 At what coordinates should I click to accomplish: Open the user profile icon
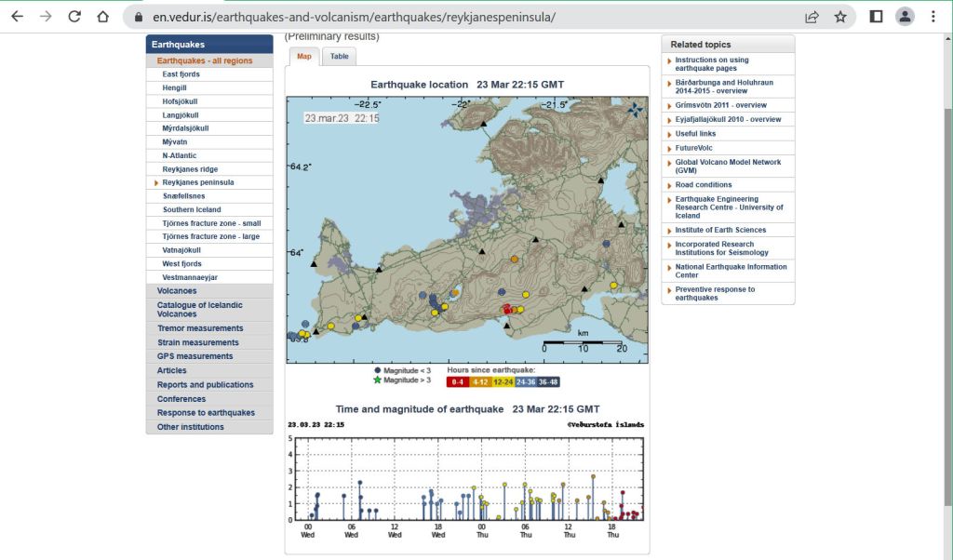[x=905, y=17]
